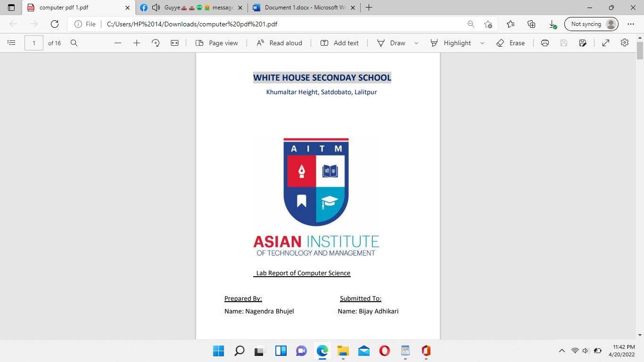Open the Widgets taskbar icon
Image resolution: width=644 pixels, height=362 pixels.
pos(281,351)
